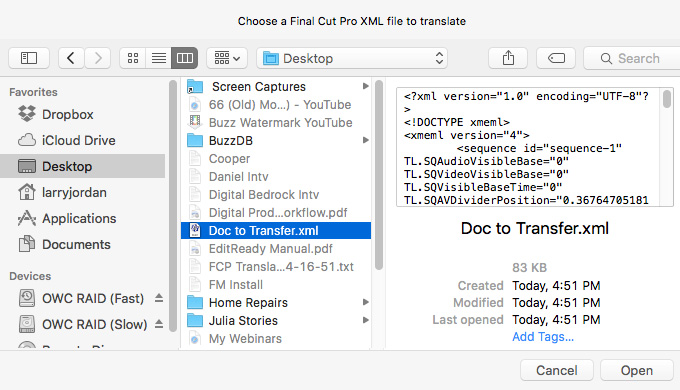This screenshot has width=680, height=390.
Task: Select the My Webinars file
Action: point(276,339)
